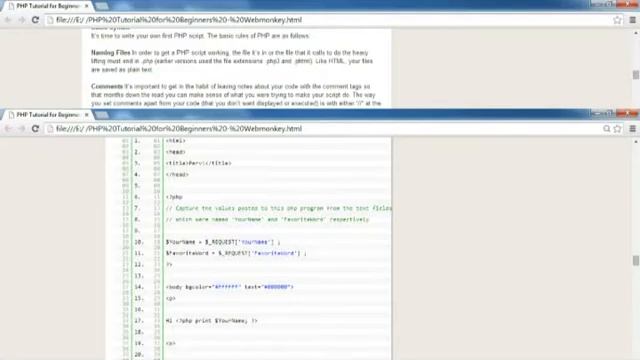Go forward in the top browser window

coord(21,20)
